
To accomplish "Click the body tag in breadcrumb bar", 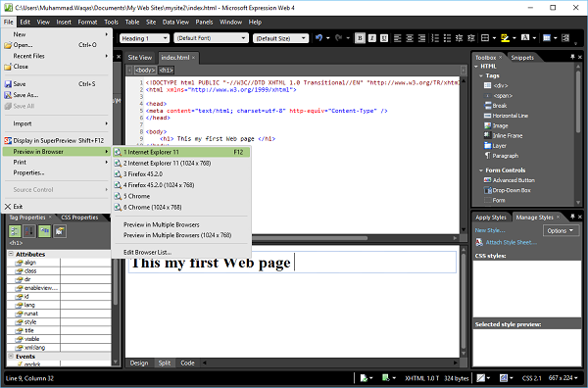I will [x=145, y=71].
